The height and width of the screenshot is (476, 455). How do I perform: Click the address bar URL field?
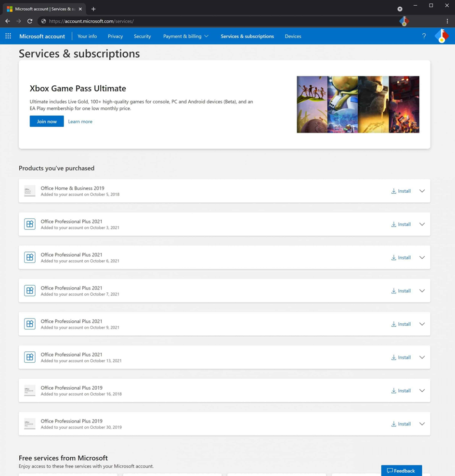219,21
